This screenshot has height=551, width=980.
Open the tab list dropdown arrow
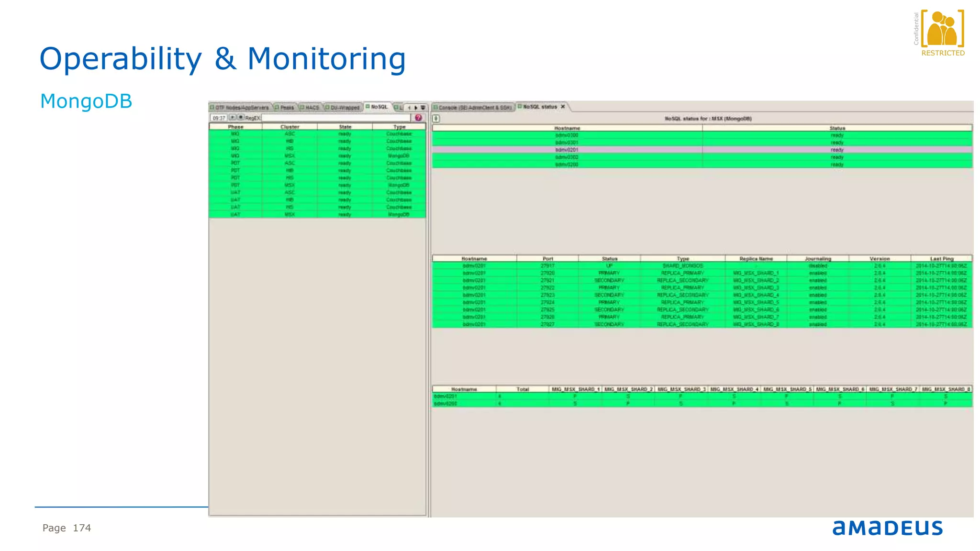423,108
